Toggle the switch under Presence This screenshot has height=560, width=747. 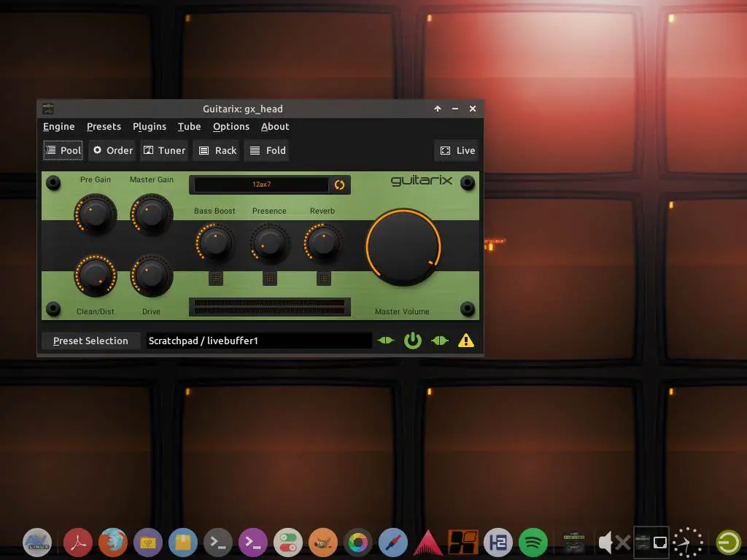[269, 278]
